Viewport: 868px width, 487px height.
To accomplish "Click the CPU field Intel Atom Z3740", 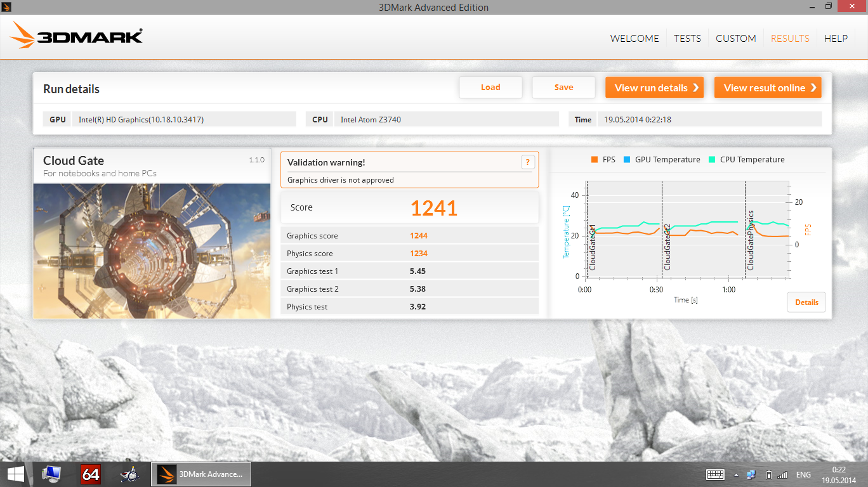I will (x=447, y=119).
